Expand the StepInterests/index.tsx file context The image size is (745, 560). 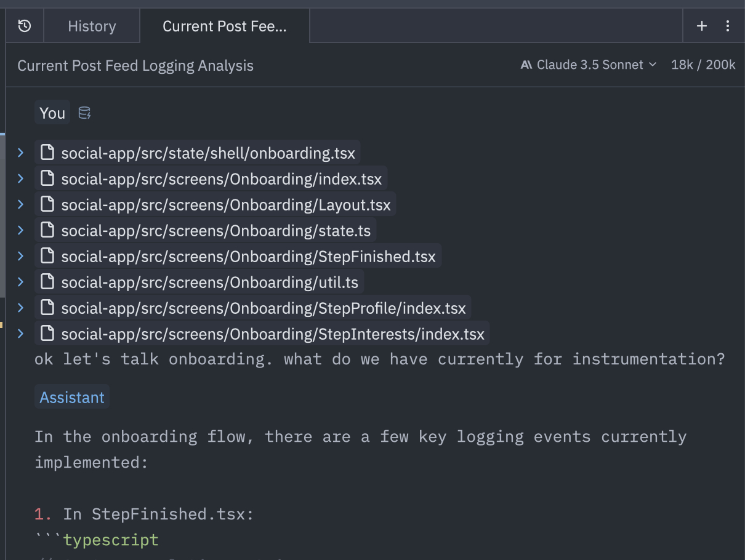coord(20,334)
